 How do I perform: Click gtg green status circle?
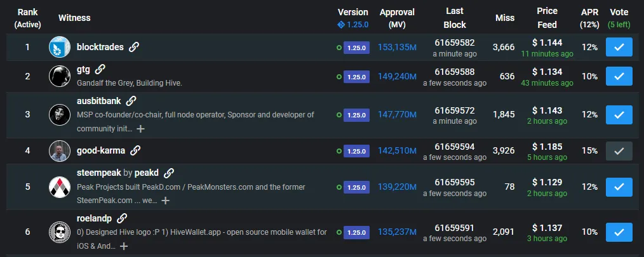click(339, 77)
